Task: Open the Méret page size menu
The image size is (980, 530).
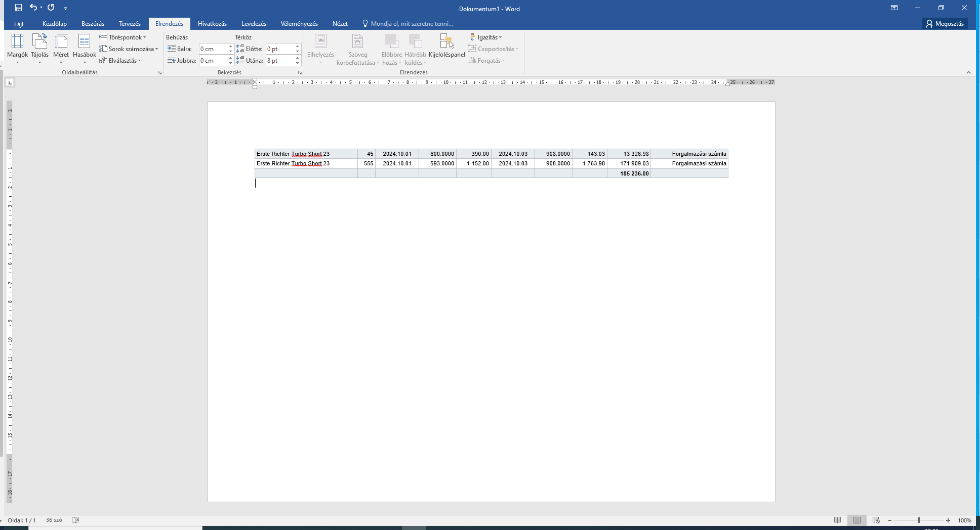Action: pyautogui.click(x=61, y=49)
